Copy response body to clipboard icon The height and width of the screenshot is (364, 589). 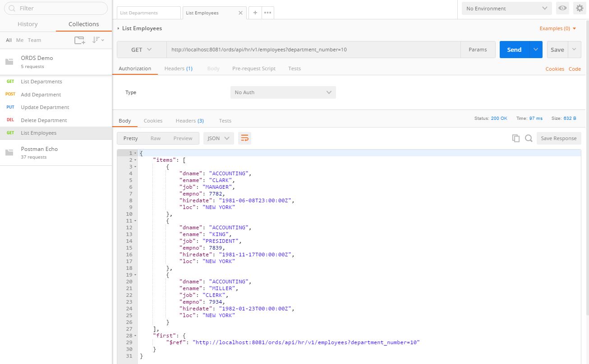516,138
